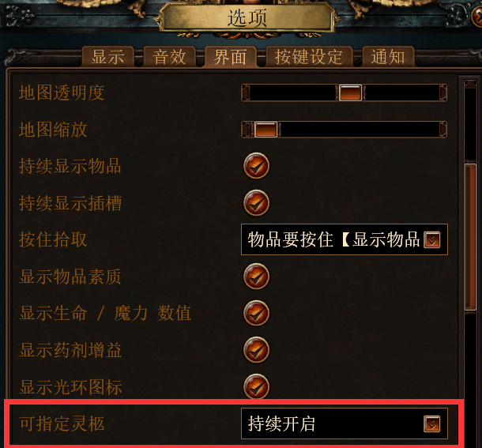This screenshot has width=482, height=448.
Task: Open the 按键设定 tab
Action: (x=309, y=57)
